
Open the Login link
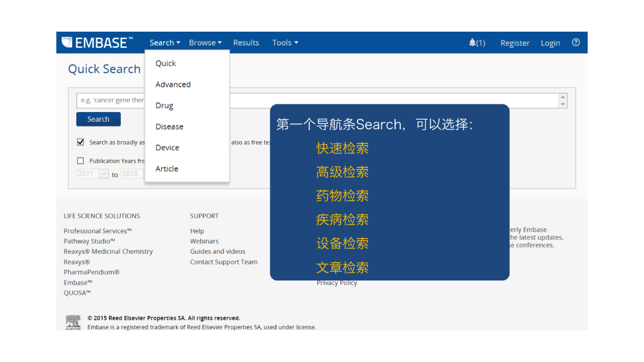coord(550,43)
